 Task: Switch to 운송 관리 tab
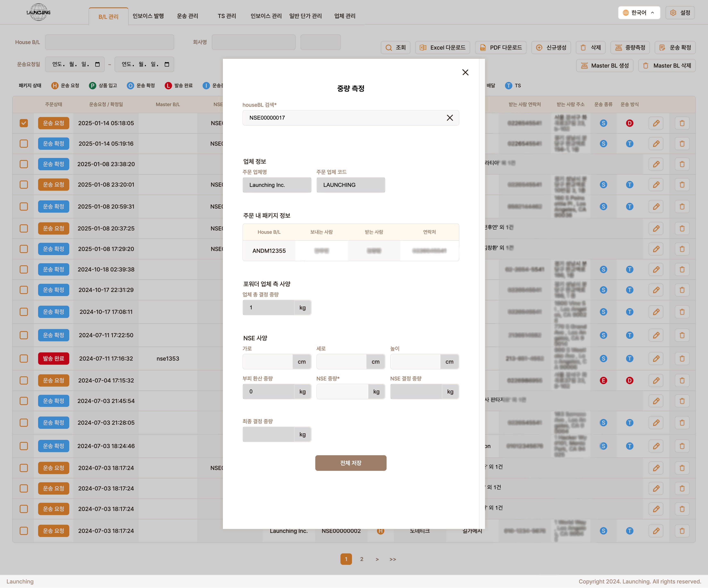(x=187, y=16)
